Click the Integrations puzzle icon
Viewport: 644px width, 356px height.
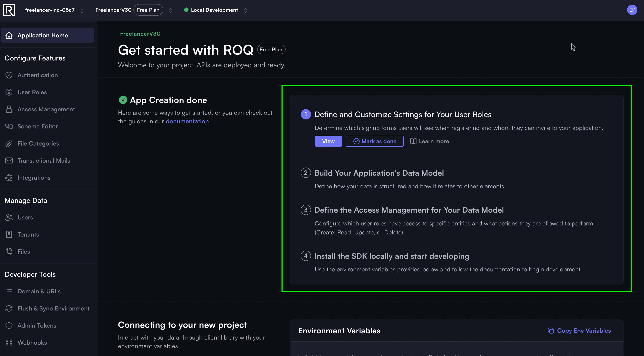tap(9, 178)
